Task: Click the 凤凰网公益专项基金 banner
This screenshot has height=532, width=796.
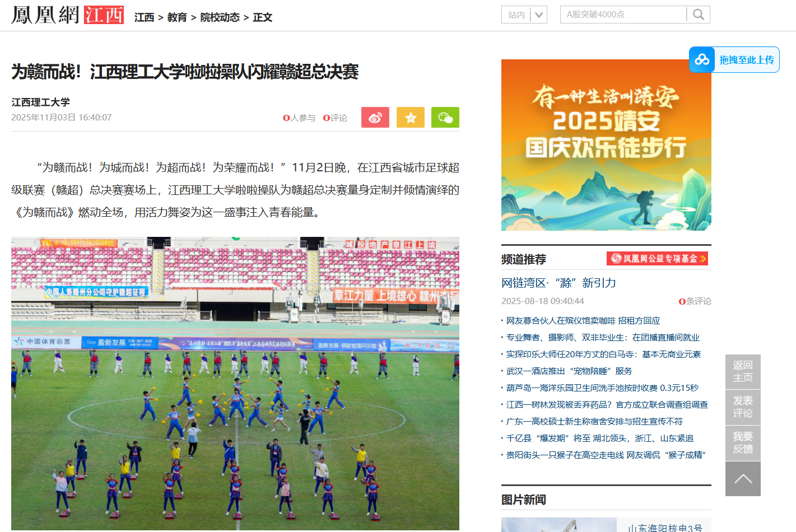Action: coord(657,258)
